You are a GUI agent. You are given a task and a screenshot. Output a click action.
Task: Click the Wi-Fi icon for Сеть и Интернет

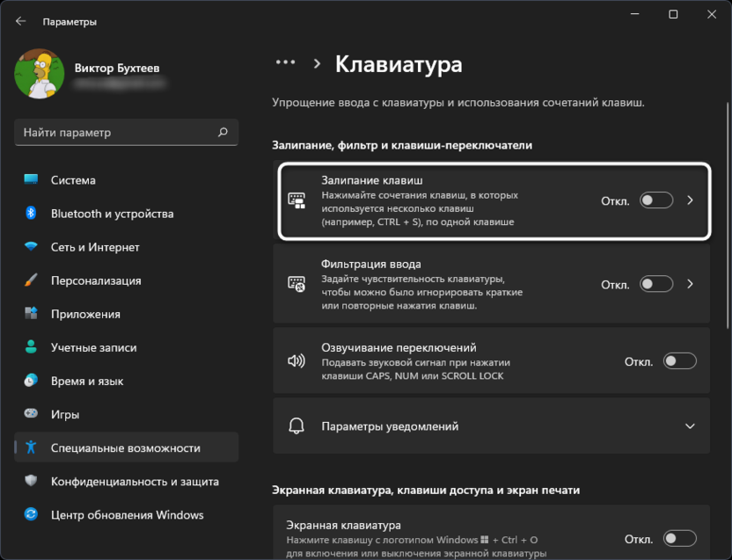(31, 246)
